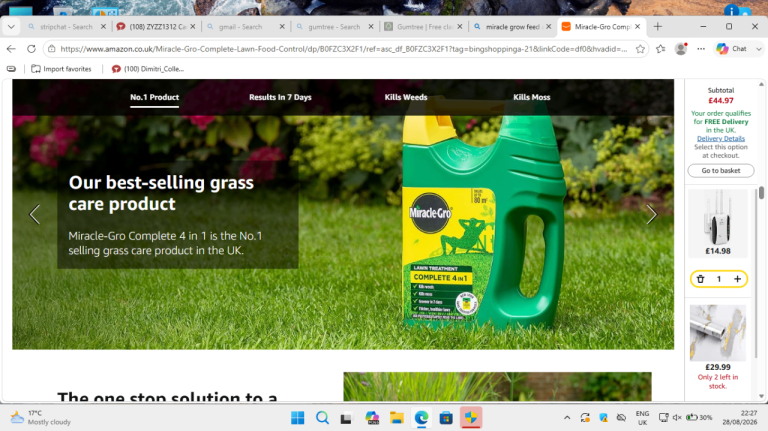The width and height of the screenshot is (768, 431).
Task: Go to previous carousel slide arrow
Action: 34,214
